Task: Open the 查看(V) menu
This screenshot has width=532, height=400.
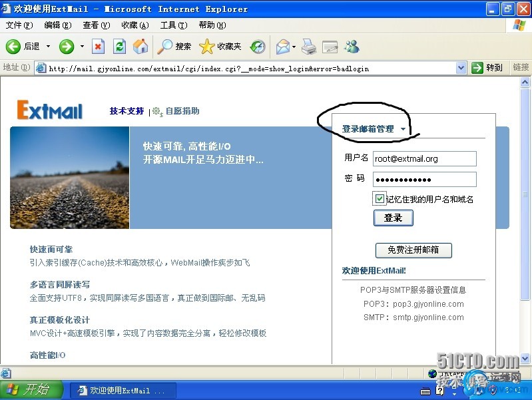Action: click(x=97, y=25)
